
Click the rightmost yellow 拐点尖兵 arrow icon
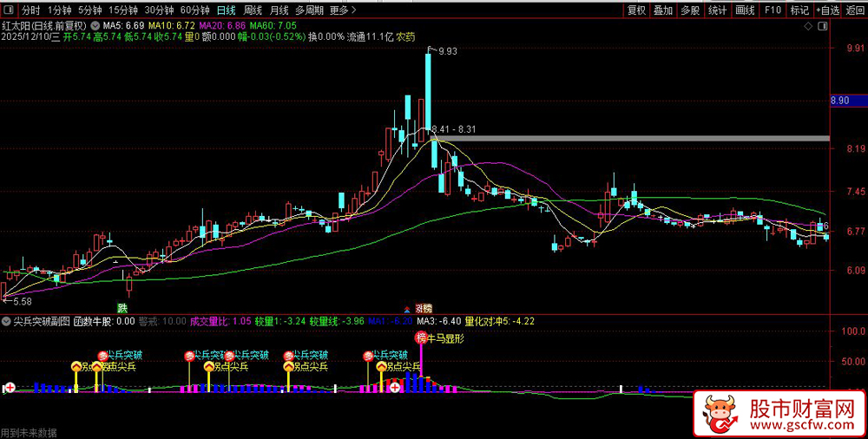pyautogui.click(x=381, y=366)
